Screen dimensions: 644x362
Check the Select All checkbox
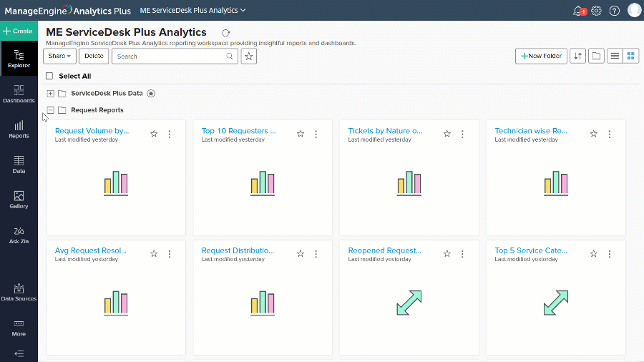(49, 76)
